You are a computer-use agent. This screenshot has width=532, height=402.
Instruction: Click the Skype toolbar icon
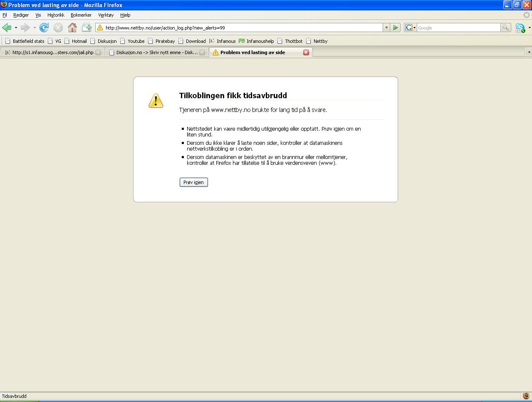click(x=520, y=28)
